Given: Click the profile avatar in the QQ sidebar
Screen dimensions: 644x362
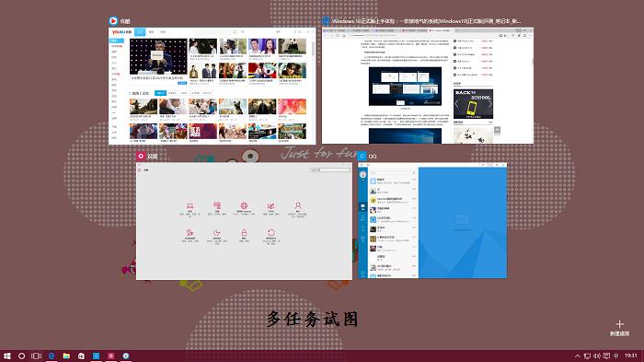Looking at the screenshot, I should (x=363, y=174).
